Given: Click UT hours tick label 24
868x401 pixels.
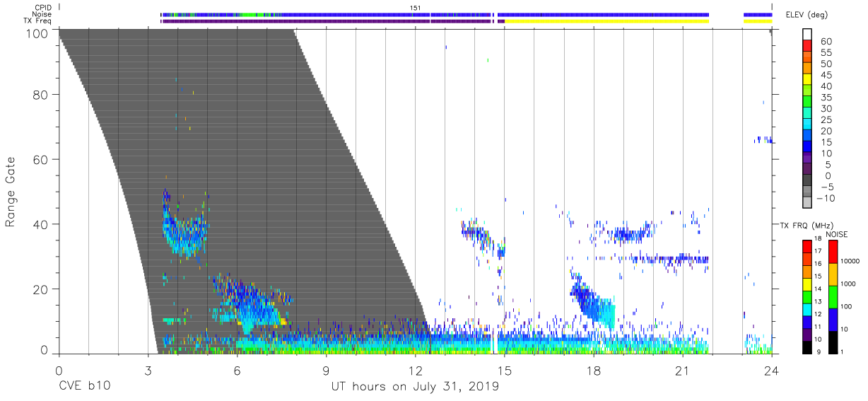Looking at the screenshot, I should point(772,371).
